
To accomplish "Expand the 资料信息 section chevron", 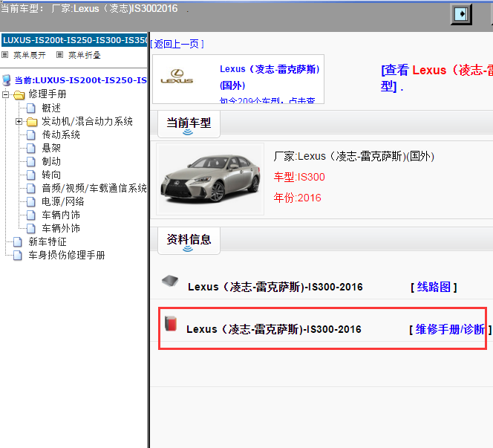I will [x=188, y=249].
